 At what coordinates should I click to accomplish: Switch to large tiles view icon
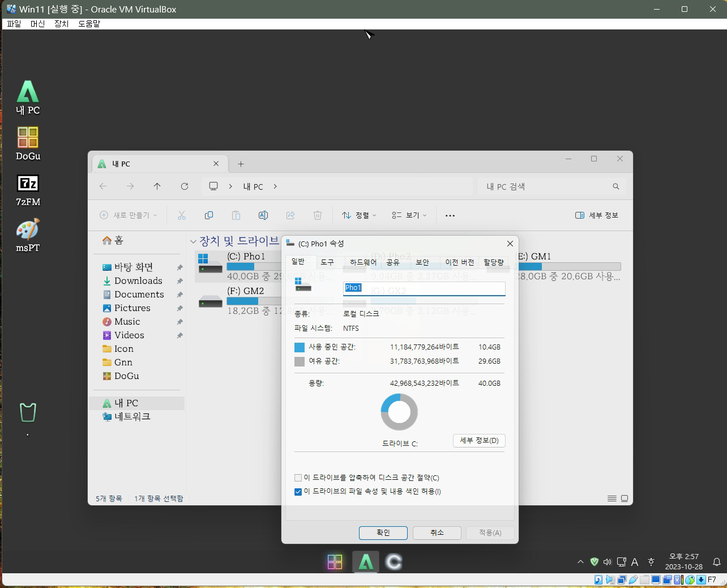pos(625,498)
